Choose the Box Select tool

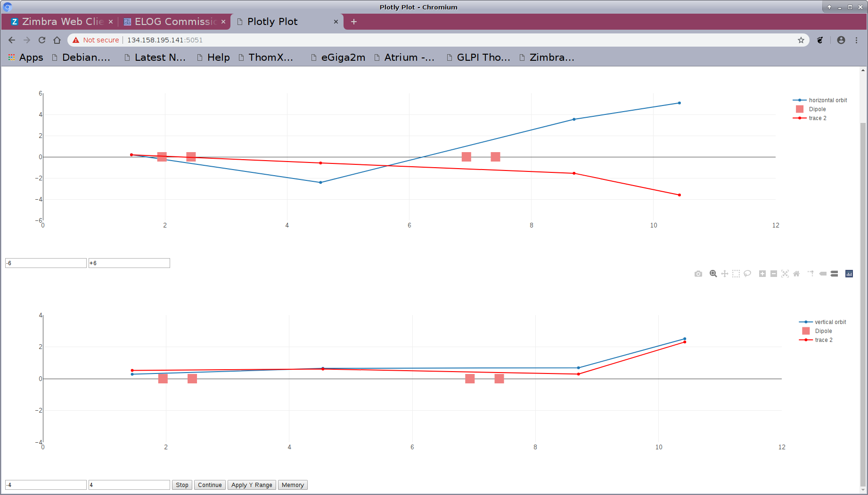click(x=736, y=274)
